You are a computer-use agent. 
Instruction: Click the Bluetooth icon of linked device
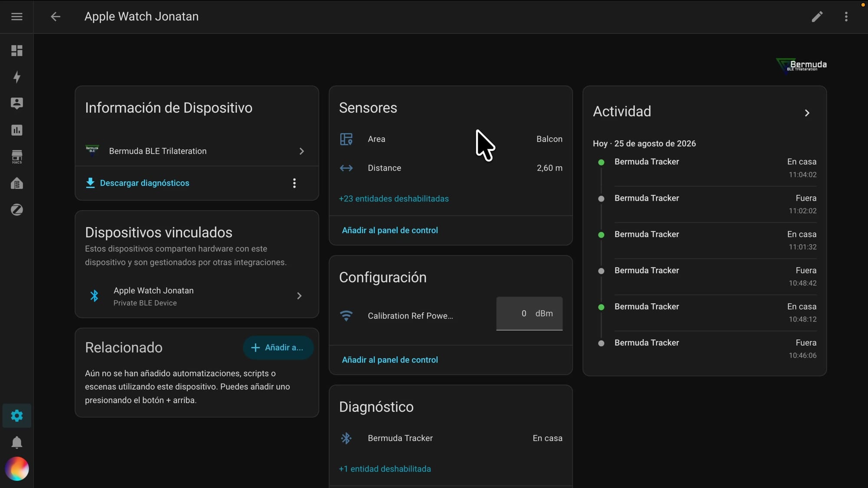(94, 296)
